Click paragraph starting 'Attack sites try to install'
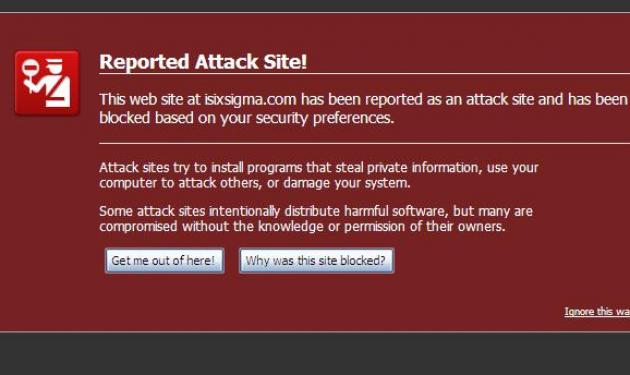 pos(319,175)
